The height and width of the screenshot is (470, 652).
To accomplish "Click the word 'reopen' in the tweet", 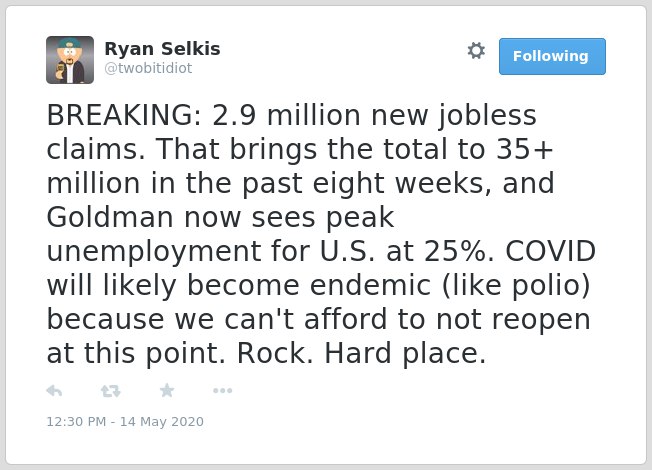I will pyautogui.click(x=541, y=319).
